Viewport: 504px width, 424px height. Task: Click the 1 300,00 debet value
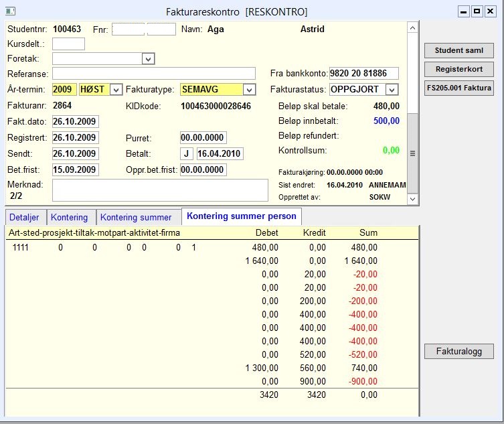click(x=262, y=368)
